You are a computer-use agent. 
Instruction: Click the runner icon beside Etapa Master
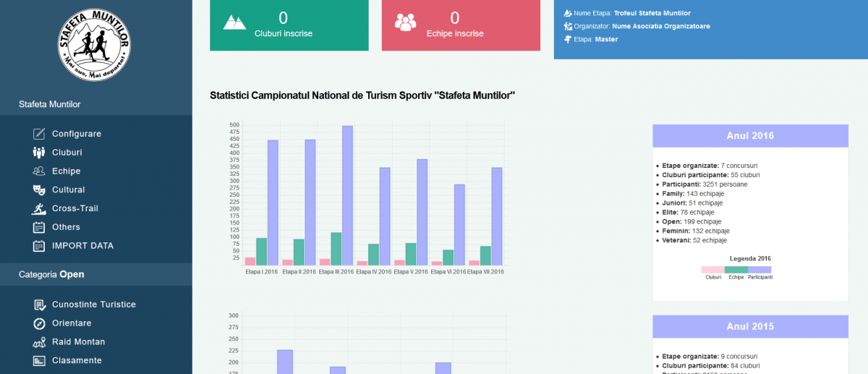568,39
